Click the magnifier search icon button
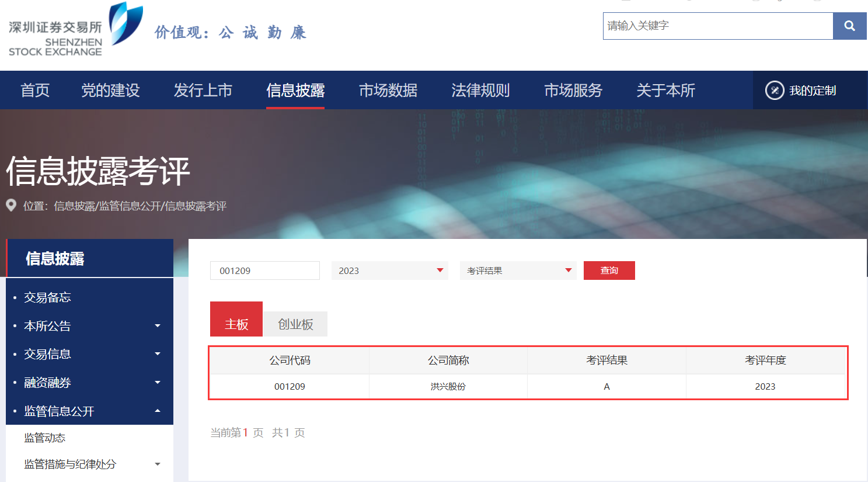Image resolution: width=868 pixels, height=482 pixels. click(849, 26)
